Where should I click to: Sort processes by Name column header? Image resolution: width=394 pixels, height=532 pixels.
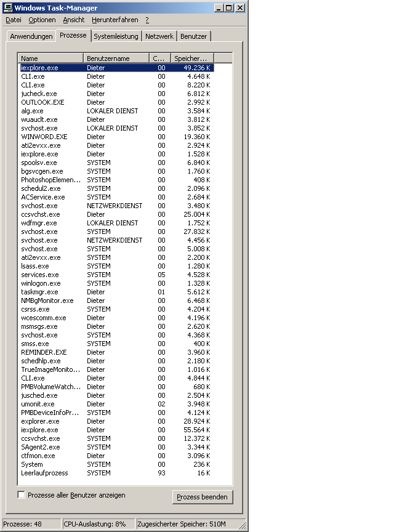(51, 58)
